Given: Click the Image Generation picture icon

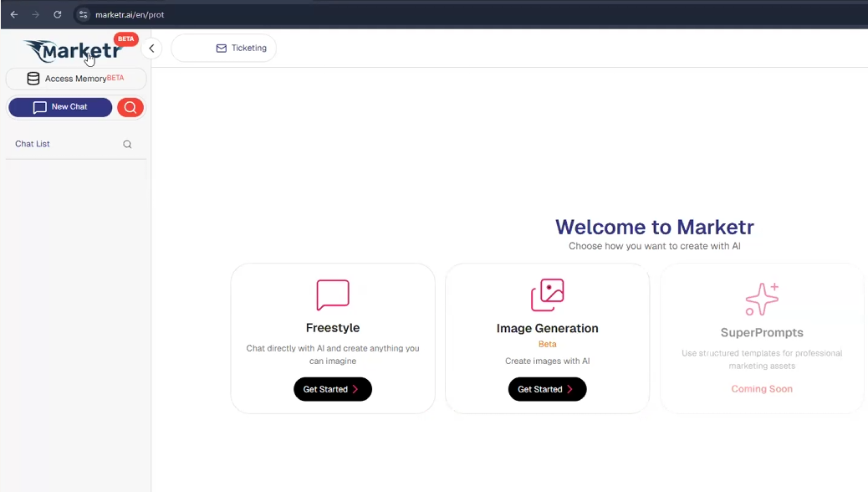Looking at the screenshot, I should 548,295.
